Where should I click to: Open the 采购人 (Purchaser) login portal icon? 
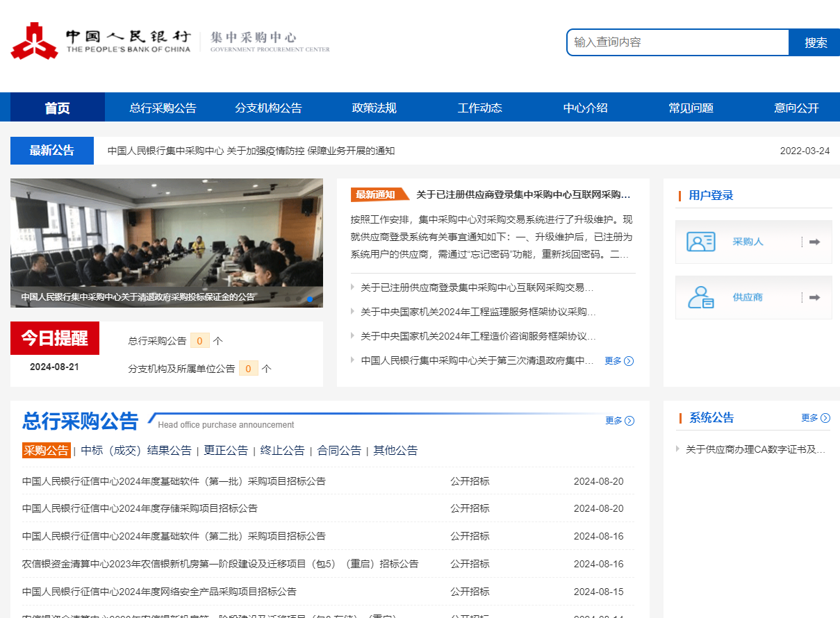[700, 242]
